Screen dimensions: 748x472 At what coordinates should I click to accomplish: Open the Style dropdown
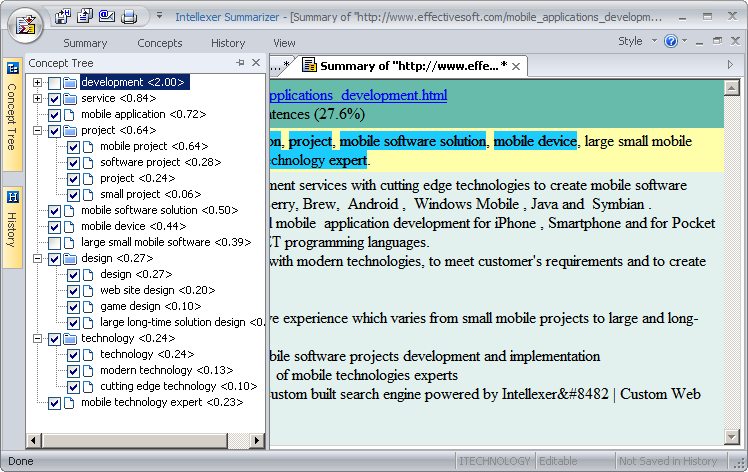[636, 42]
